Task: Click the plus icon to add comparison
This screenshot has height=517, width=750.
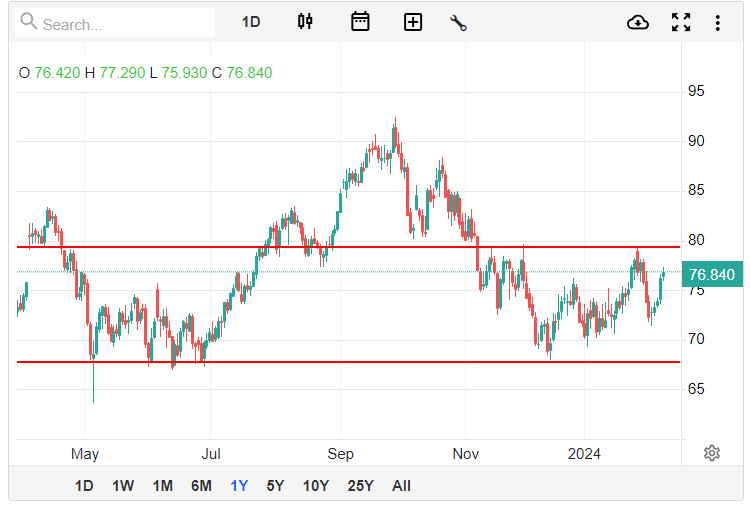Action: point(413,22)
